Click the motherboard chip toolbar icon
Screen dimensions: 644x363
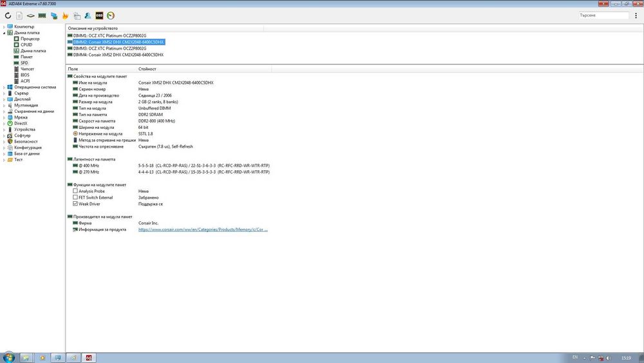point(31,15)
